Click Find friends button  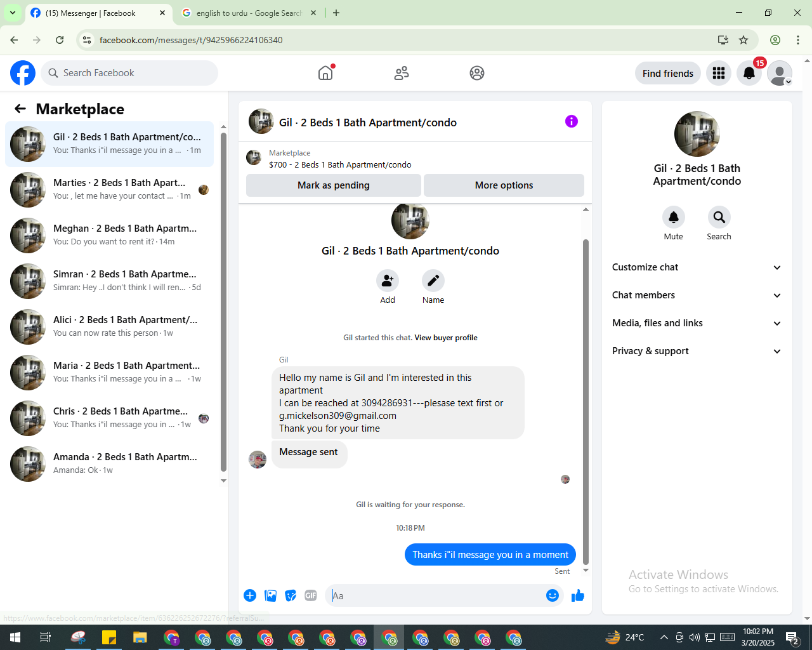pos(668,74)
